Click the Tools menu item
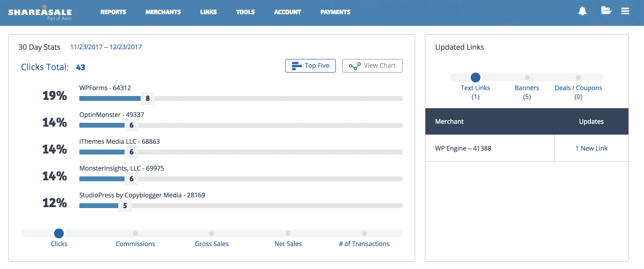This screenshot has width=644, height=269. [245, 11]
